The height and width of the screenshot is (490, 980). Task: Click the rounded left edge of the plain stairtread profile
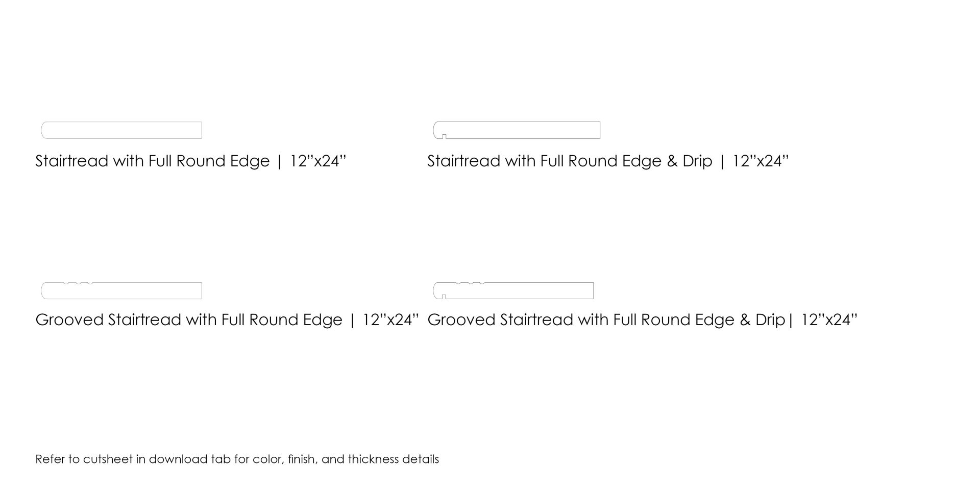[x=44, y=130]
